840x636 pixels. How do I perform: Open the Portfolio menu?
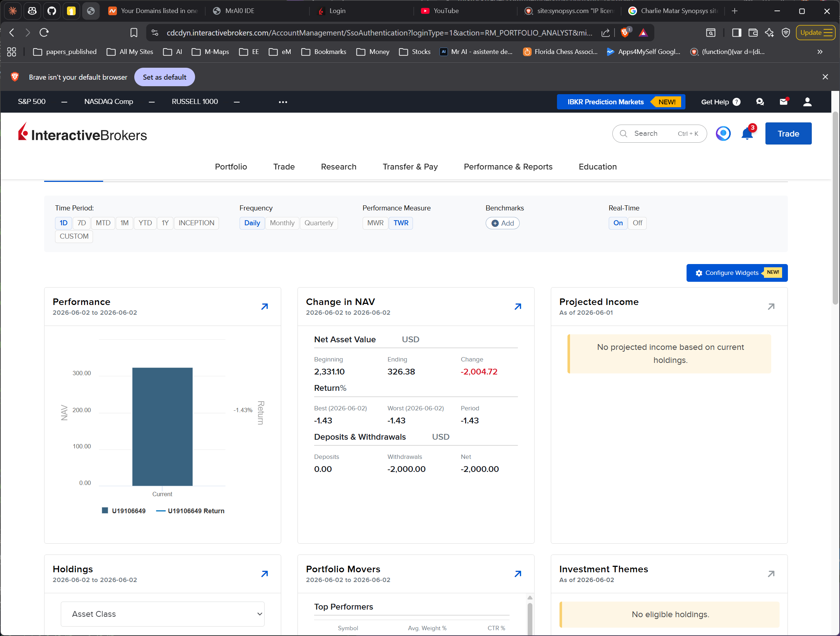[231, 167]
